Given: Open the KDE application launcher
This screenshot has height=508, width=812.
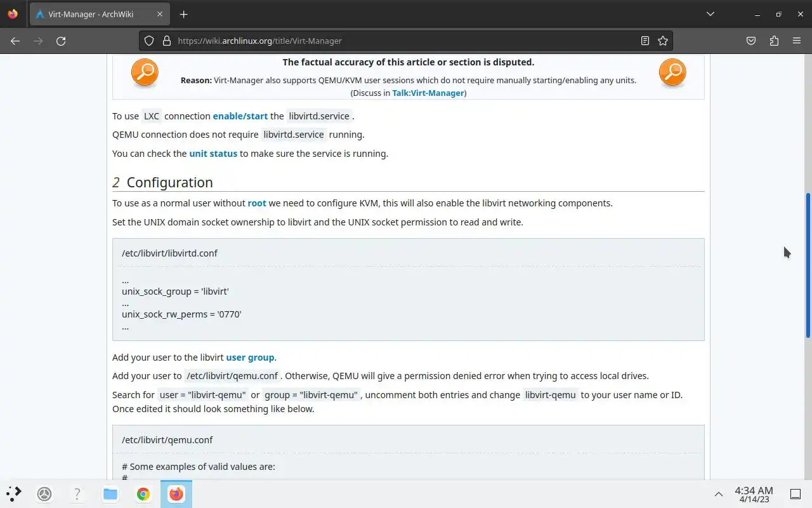Looking at the screenshot, I should pos(14,493).
